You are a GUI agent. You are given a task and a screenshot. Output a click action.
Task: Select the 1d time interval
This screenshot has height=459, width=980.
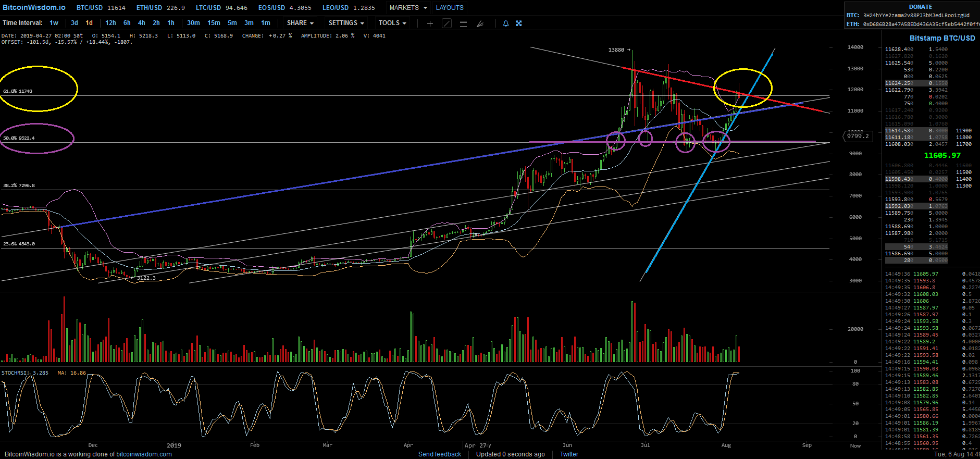(89, 23)
